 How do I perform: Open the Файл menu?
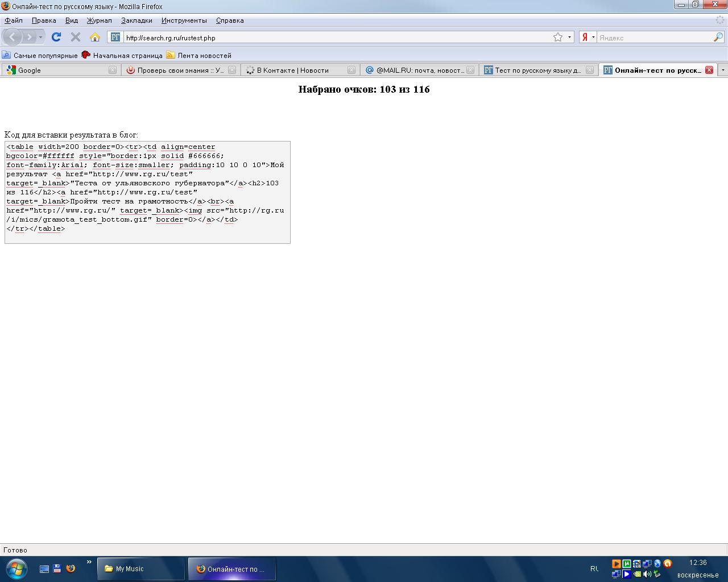tap(14, 20)
